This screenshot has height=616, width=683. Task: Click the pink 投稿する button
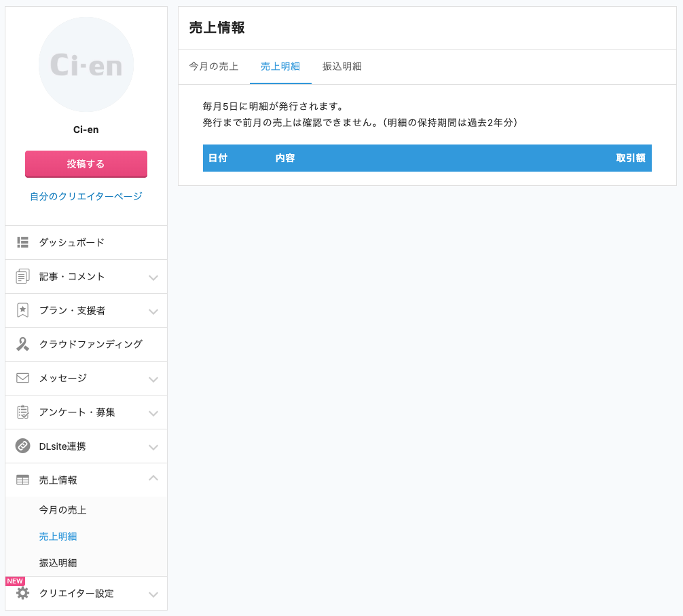point(86,163)
